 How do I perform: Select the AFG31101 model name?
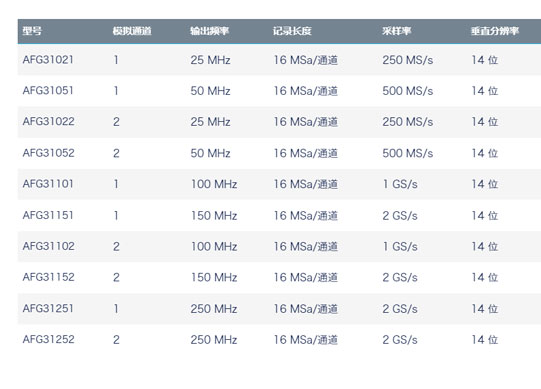pos(48,184)
